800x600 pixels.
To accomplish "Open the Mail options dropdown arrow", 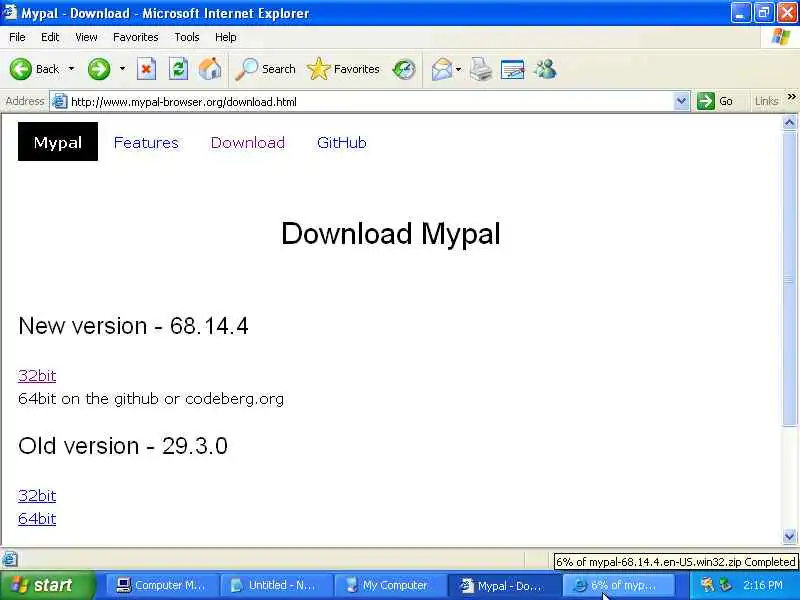I will (459, 69).
